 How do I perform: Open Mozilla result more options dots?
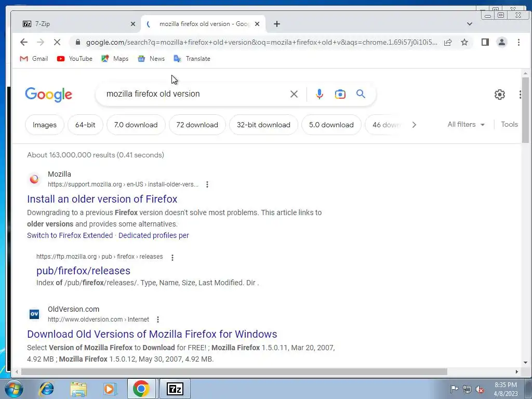click(207, 184)
